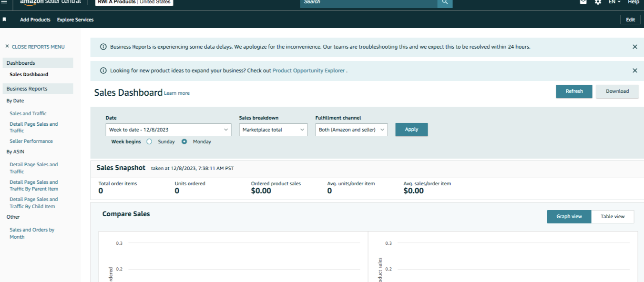Screen dimensions: 644x282
Task: Open the EN language dropdown
Action: click(x=614, y=2)
